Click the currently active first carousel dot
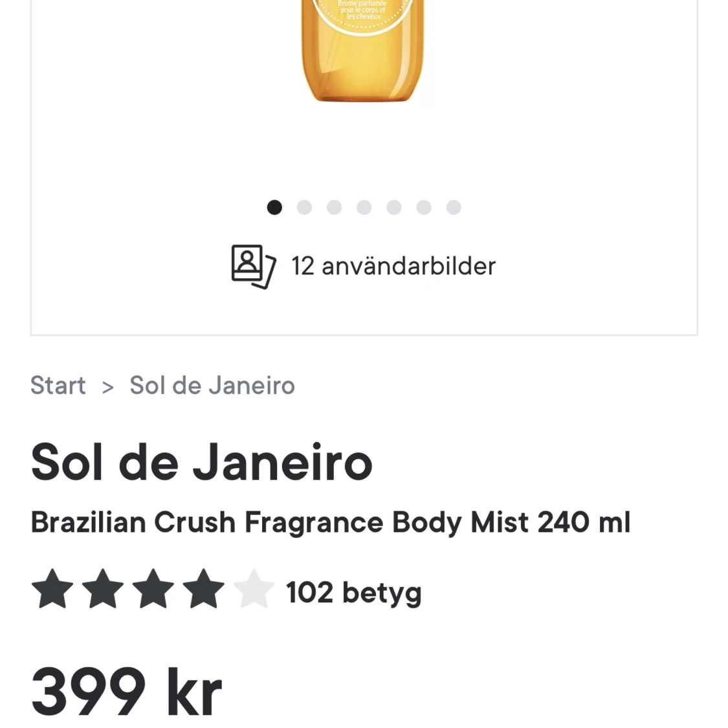Viewport: 728px width, 728px height. 274,207
